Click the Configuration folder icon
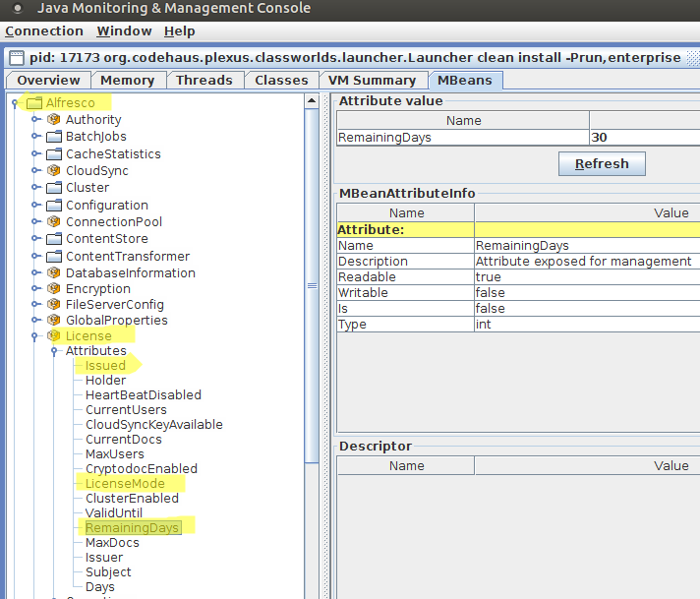Viewport: 700px width, 599px height. click(54, 205)
